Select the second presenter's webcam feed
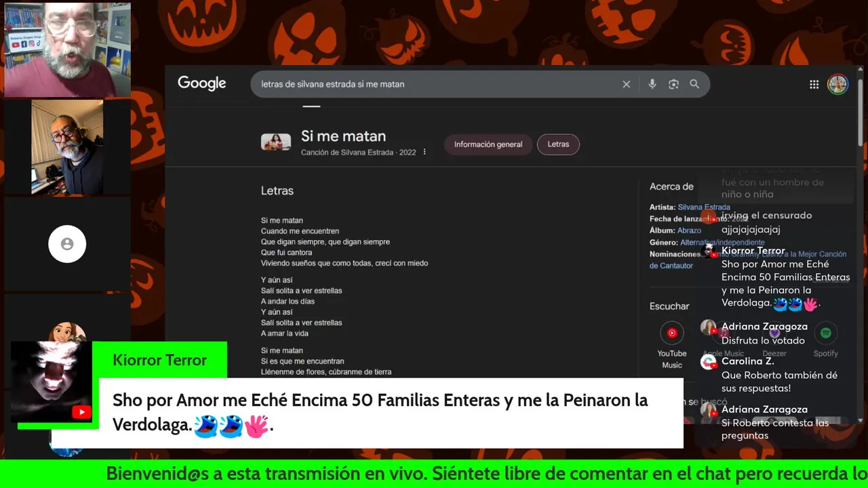The width and height of the screenshot is (868, 488). [x=67, y=148]
